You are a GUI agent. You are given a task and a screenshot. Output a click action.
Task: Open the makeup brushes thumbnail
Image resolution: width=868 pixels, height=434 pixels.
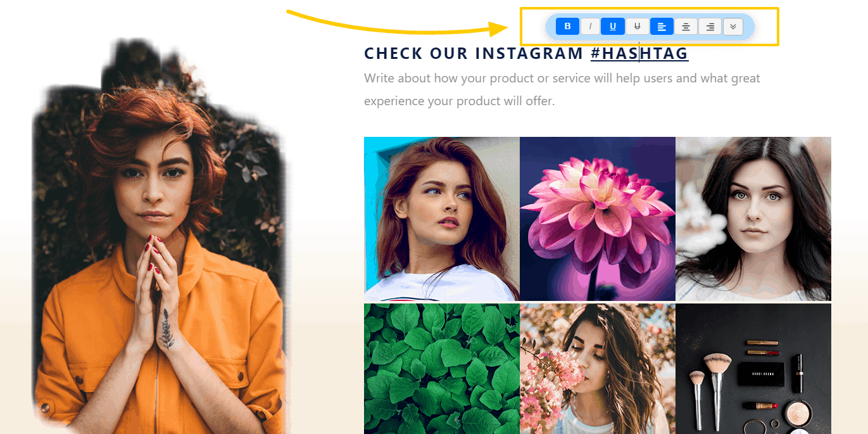point(753,369)
